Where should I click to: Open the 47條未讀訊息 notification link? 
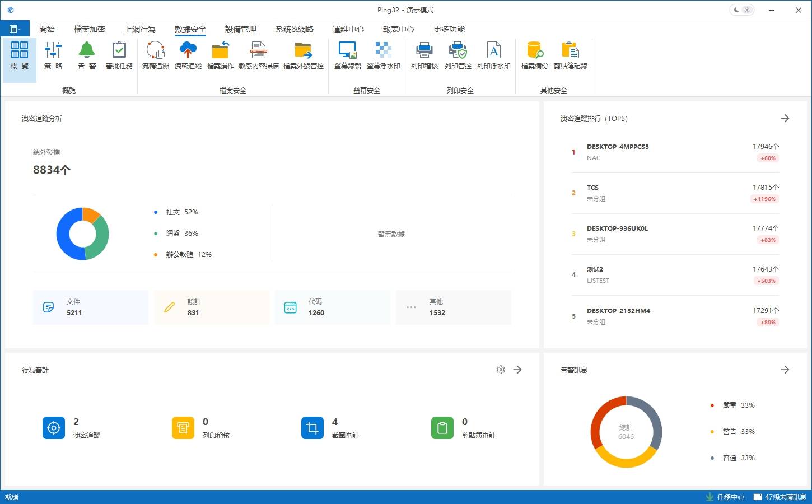click(x=780, y=497)
